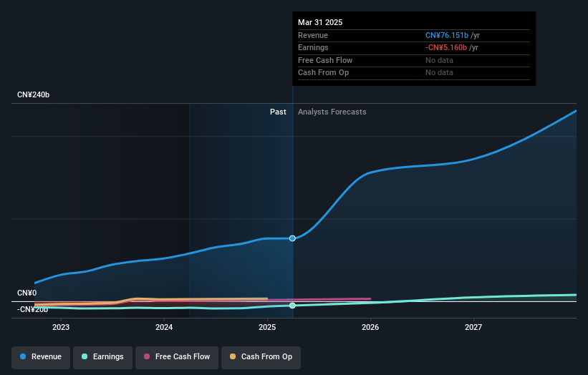Click the Earnings row label in tooltip

[x=313, y=47]
